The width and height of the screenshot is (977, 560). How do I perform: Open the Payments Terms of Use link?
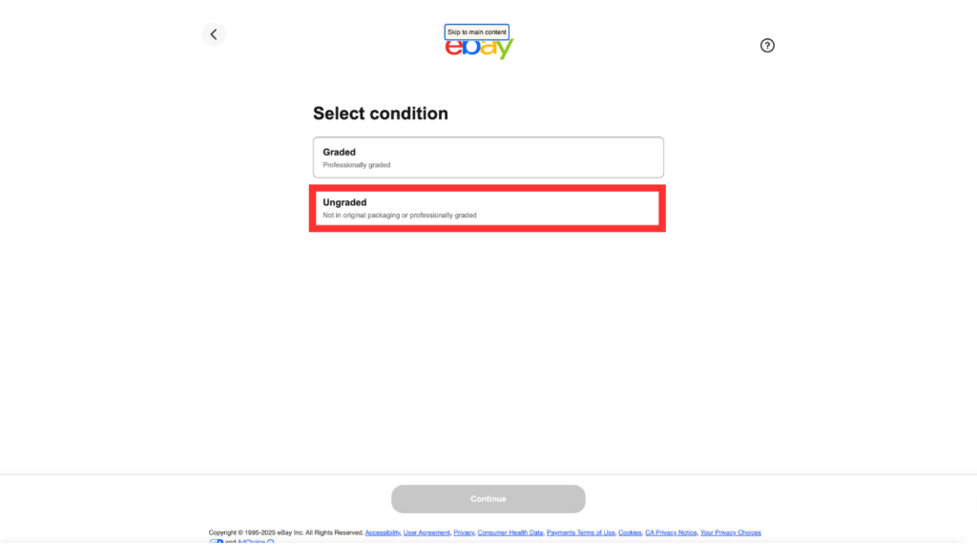[580, 532]
